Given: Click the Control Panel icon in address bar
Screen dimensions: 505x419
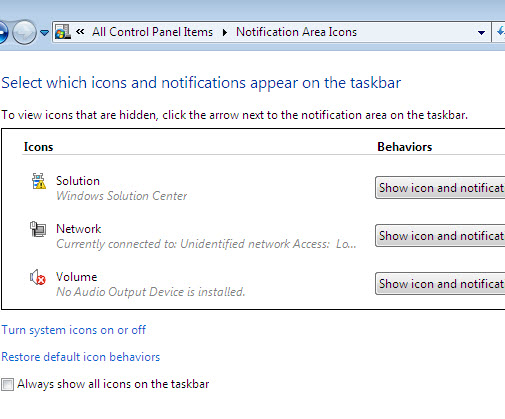Looking at the screenshot, I should point(63,32).
